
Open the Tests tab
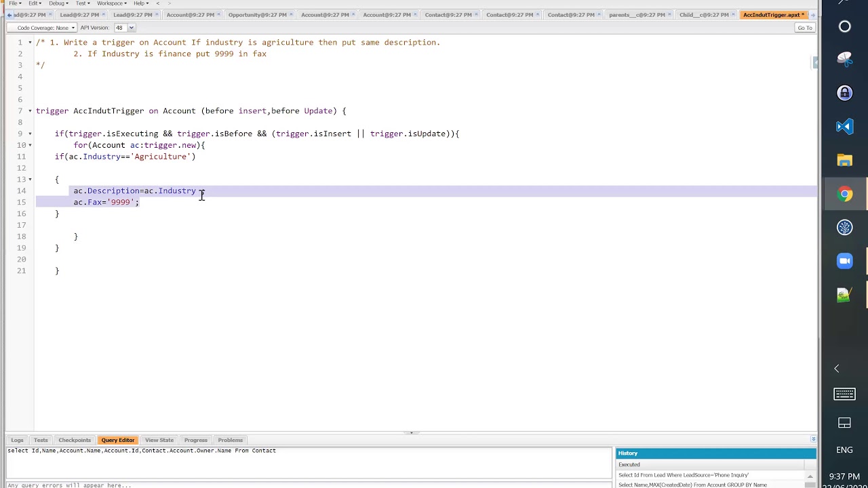coord(41,440)
